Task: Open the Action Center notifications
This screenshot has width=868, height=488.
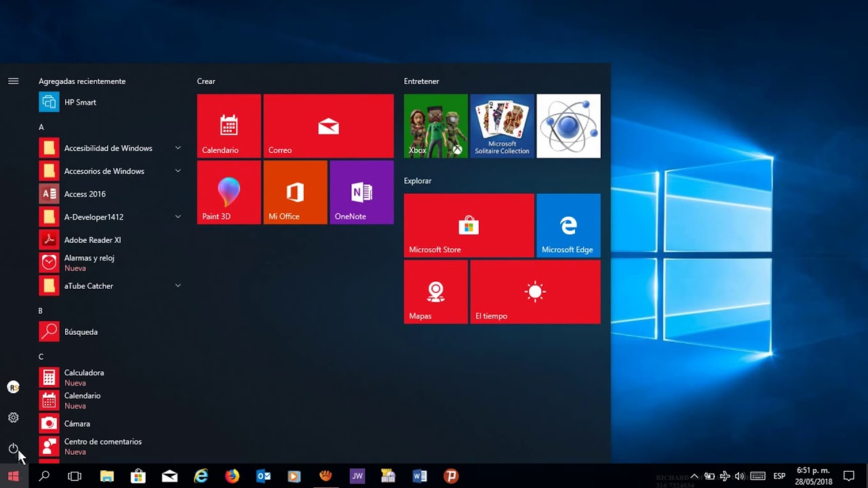Action: pos(849,476)
